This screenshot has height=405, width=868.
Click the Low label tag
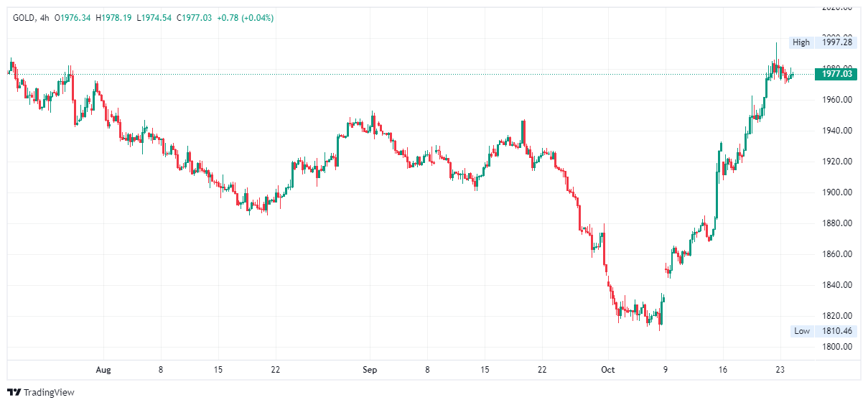[x=801, y=331]
